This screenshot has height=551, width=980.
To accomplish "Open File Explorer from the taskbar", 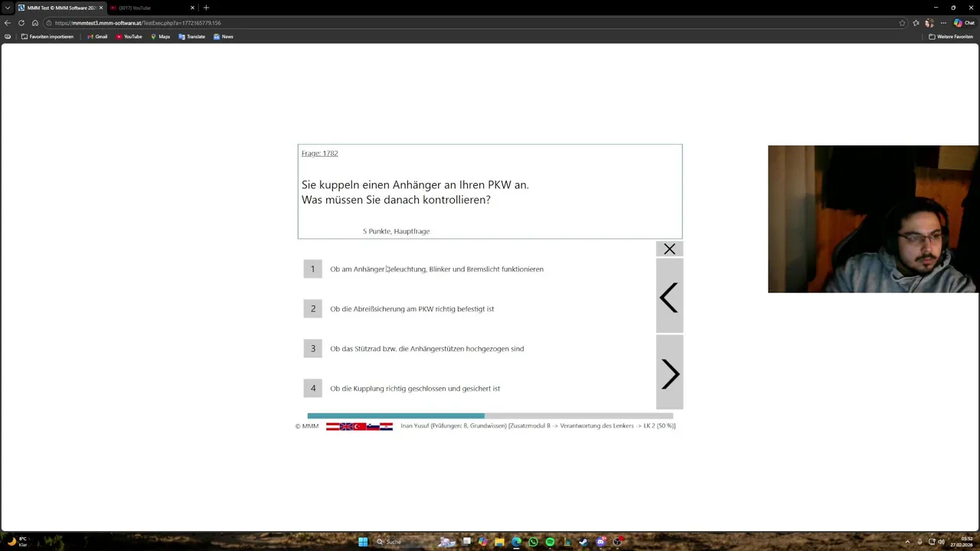I will 499,542.
